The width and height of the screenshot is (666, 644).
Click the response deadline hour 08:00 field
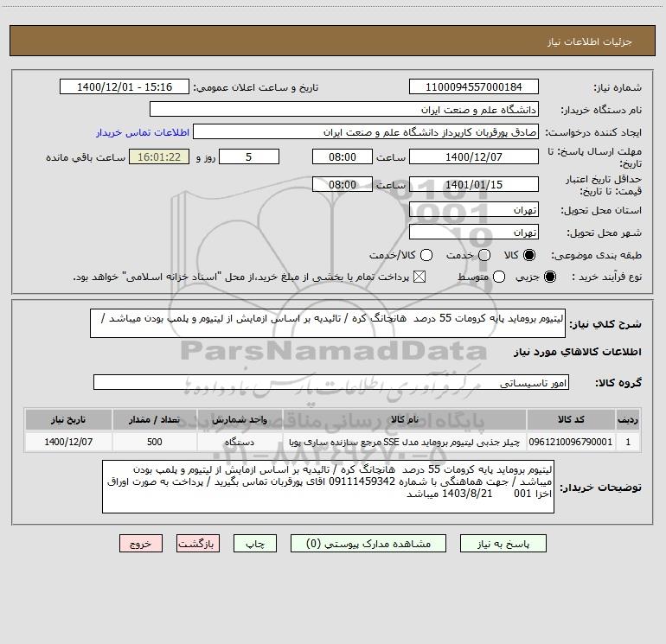(343, 156)
